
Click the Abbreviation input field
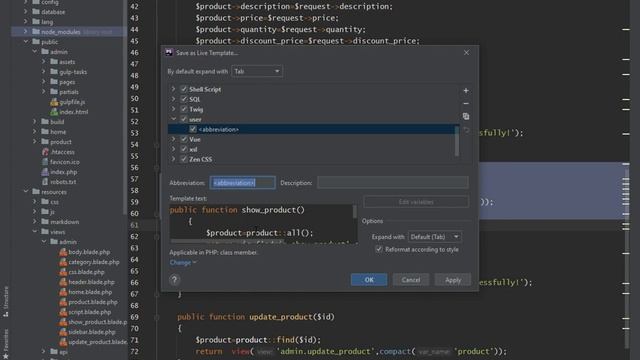coord(242,183)
